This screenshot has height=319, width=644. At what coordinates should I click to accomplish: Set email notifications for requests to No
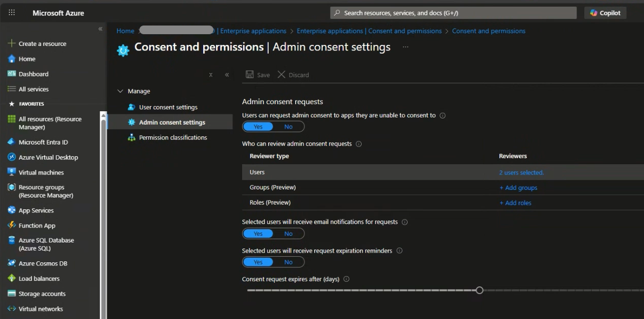click(x=289, y=234)
